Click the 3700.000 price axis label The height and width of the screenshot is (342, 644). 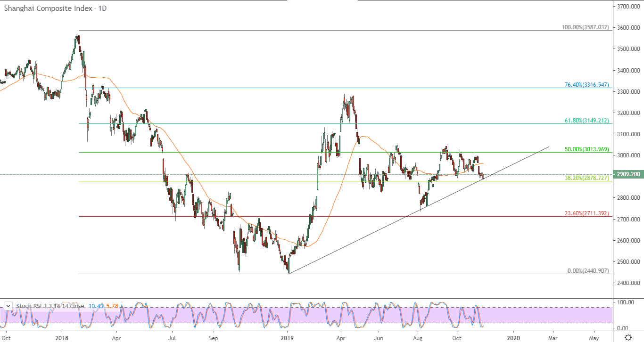[x=628, y=7]
